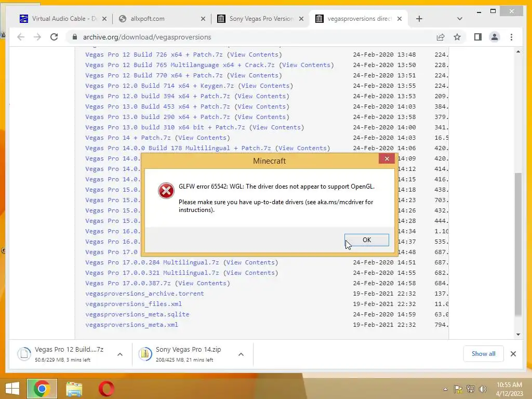Close the Sony Vegas Pro Version tab
Viewport: 532px width, 399px height.
click(x=301, y=19)
